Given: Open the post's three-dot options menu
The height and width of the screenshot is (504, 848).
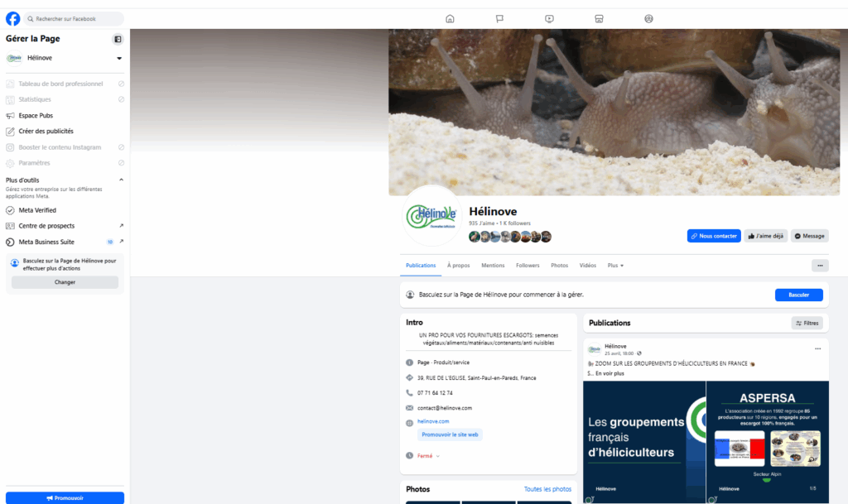Looking at the screenshot, I should point(817,349).
